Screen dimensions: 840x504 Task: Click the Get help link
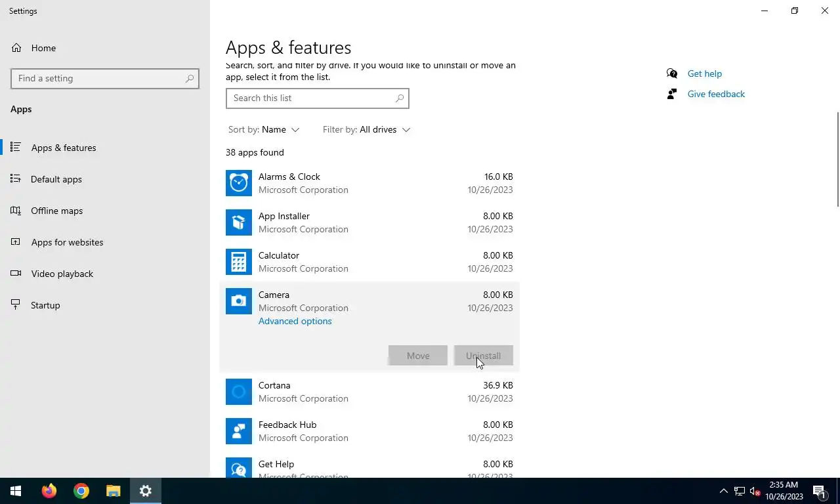[x=704, y=73]
